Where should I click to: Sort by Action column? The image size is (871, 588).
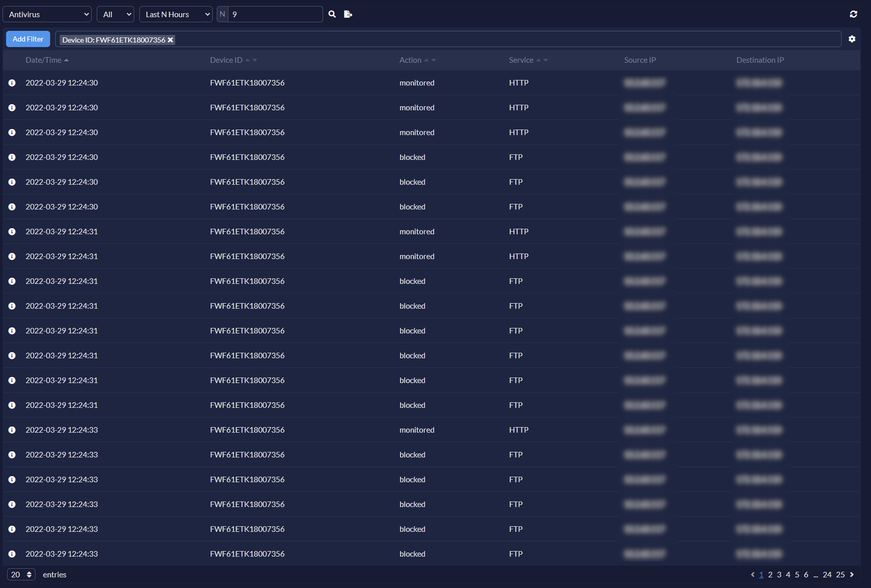(x=417, y=60)
